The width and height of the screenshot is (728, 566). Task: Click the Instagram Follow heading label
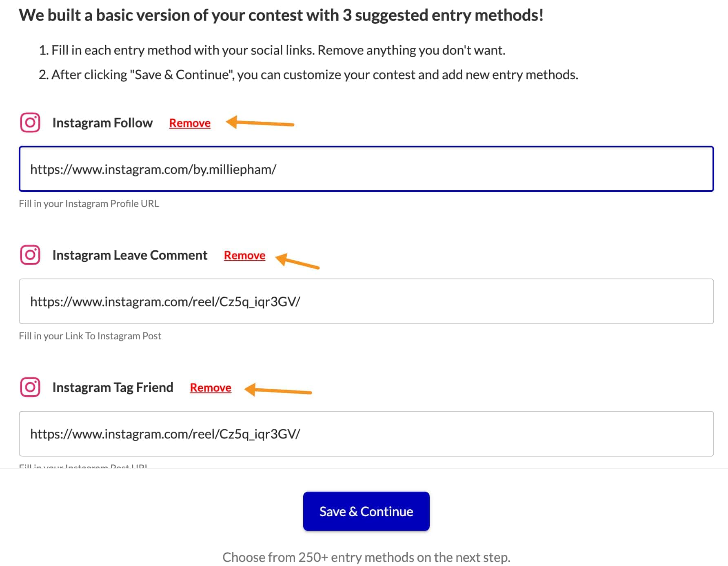(x=102, y=122)
